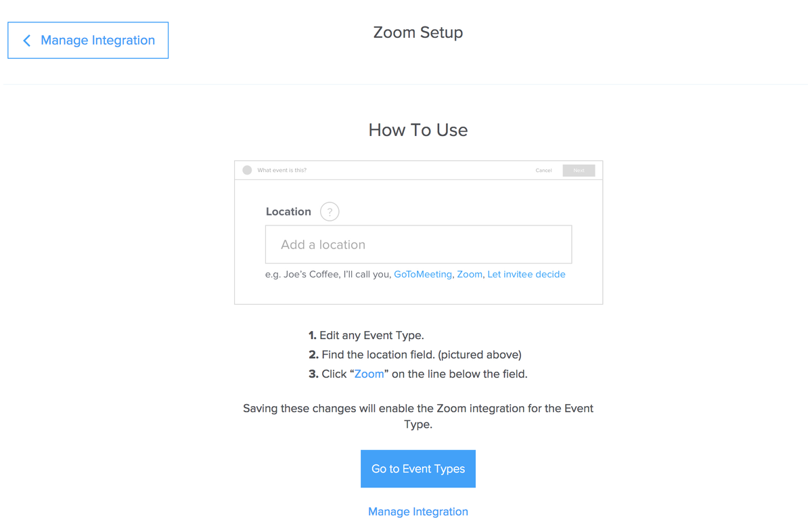Click the 'How To Use' heading
Image resolution: width=812 pixels, height=528 pixels.
418,130
